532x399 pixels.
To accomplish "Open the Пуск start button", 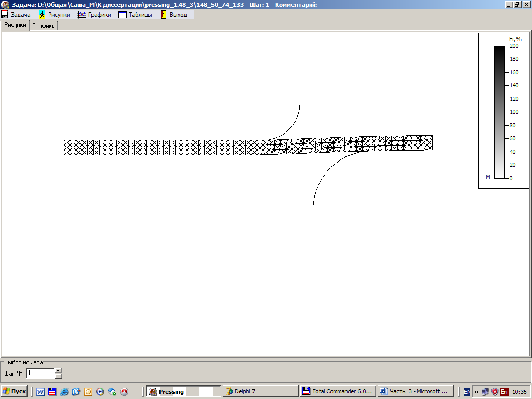I will coord(15,391).
